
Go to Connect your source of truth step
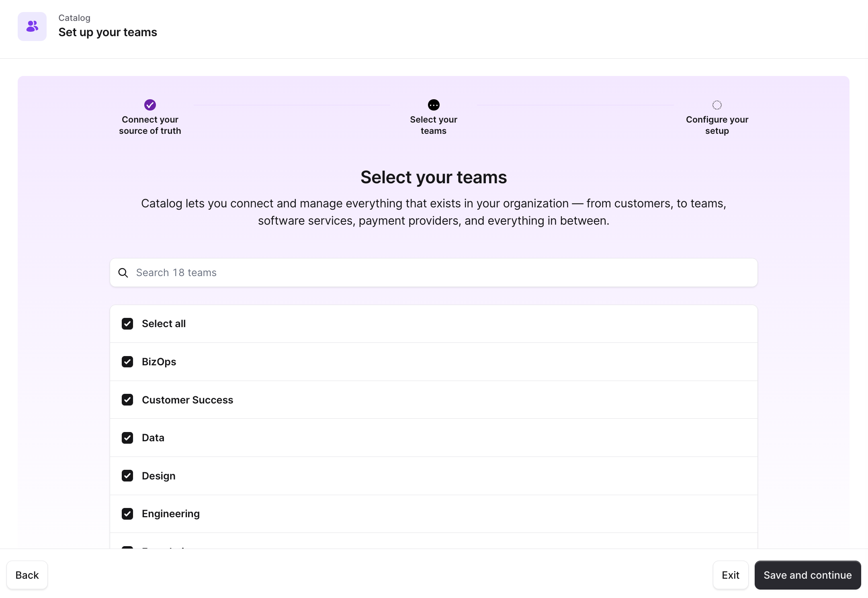[150, 125]
